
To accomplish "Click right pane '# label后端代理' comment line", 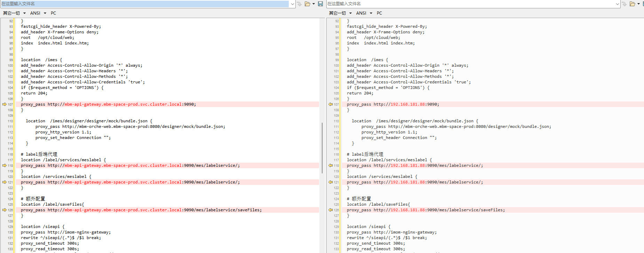I will pos(365,154).
